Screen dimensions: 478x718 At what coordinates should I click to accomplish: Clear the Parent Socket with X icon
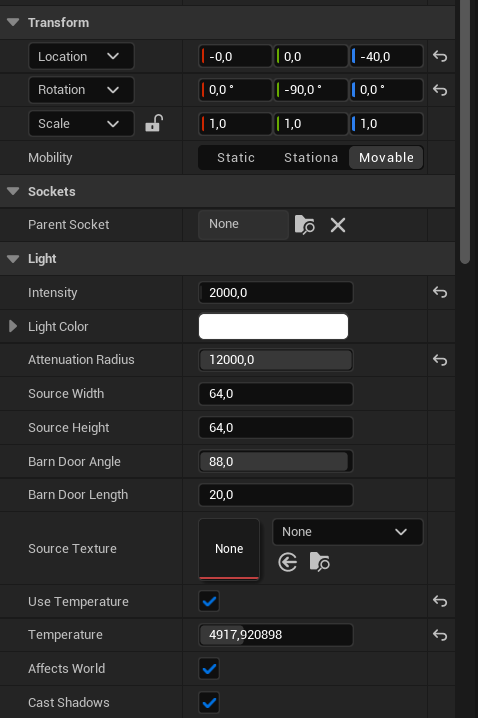[338, 225]
